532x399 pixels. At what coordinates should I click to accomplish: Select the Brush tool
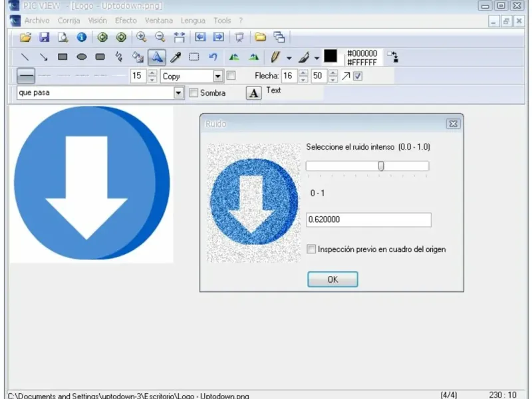coord(304,57)
